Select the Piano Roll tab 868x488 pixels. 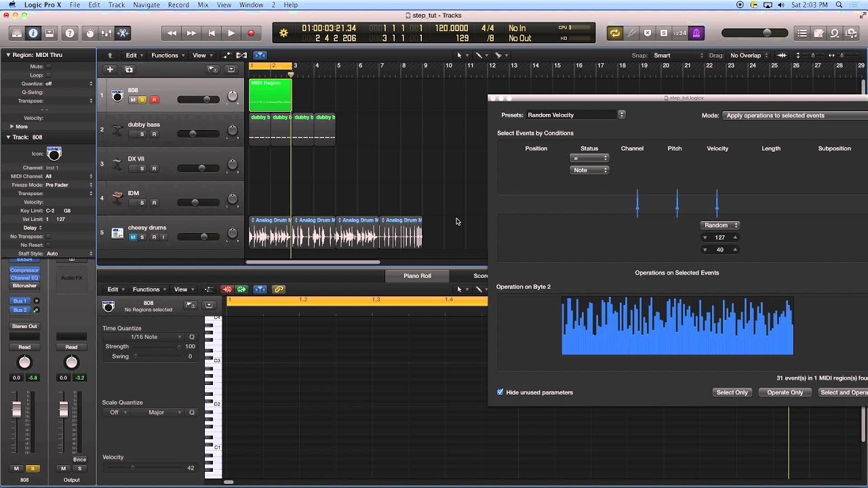pos(417,276)
